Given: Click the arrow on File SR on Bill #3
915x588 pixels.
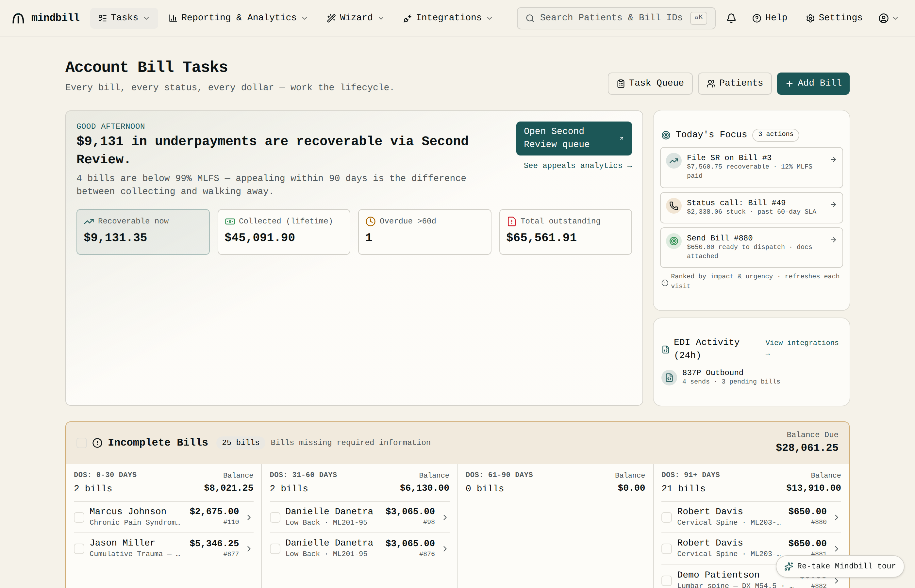Looking at the screenshot, I should point(833,160).
